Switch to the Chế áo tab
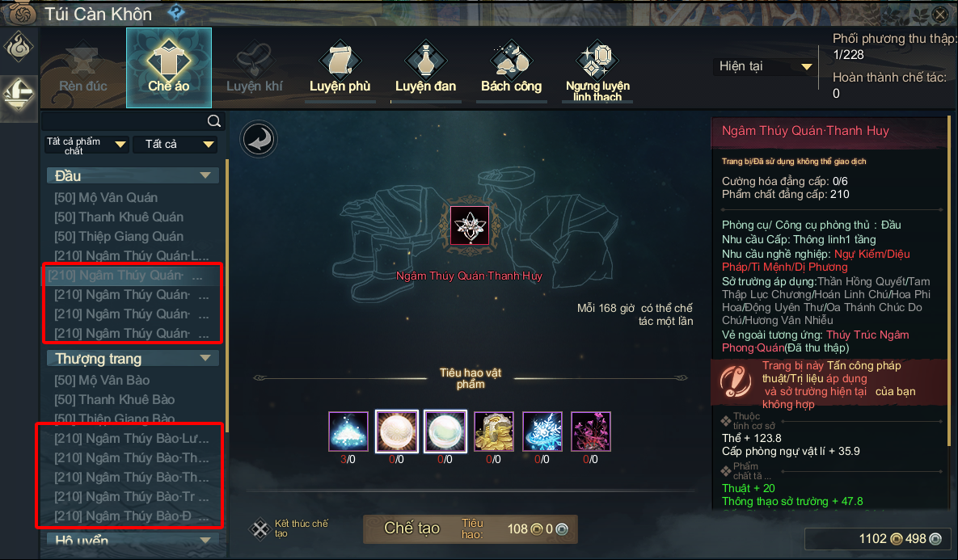Screen dimensions: 958x560 pyautogui.click(x=169, y=68)
